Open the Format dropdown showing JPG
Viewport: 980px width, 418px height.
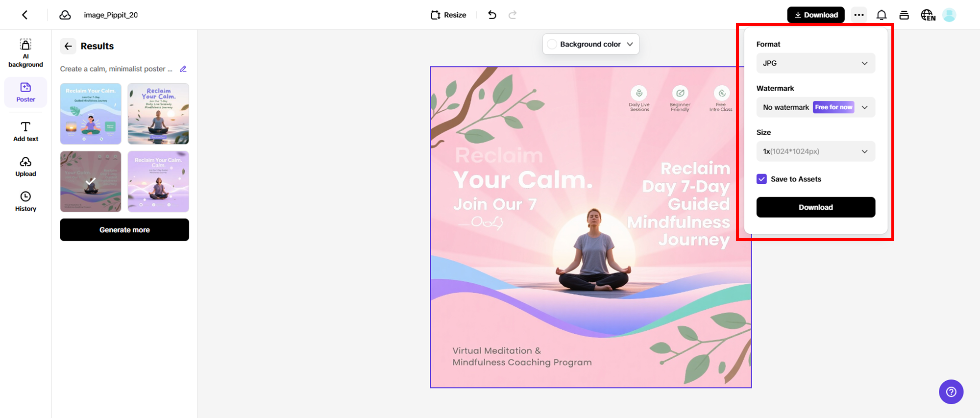click(816, 63)
